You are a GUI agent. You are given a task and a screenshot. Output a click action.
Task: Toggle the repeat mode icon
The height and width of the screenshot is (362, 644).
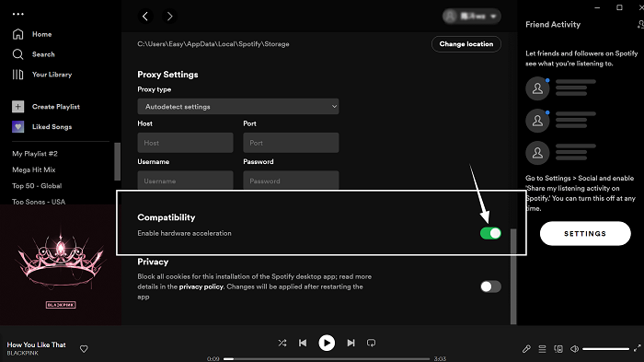[x=372, y=343]
